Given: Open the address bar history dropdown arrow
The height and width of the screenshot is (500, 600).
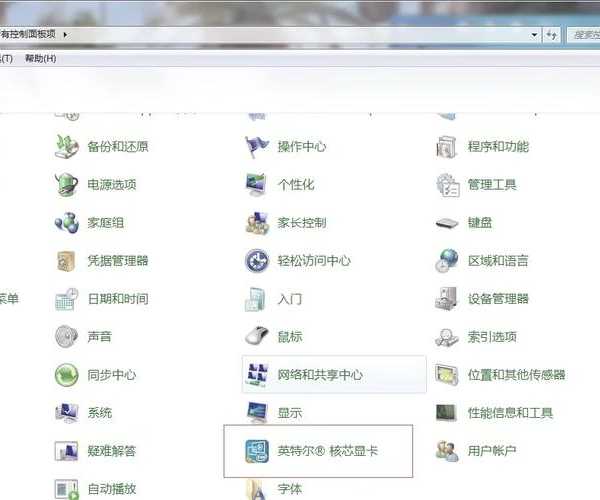Looking at the screenshot, I should pos(534,35).
